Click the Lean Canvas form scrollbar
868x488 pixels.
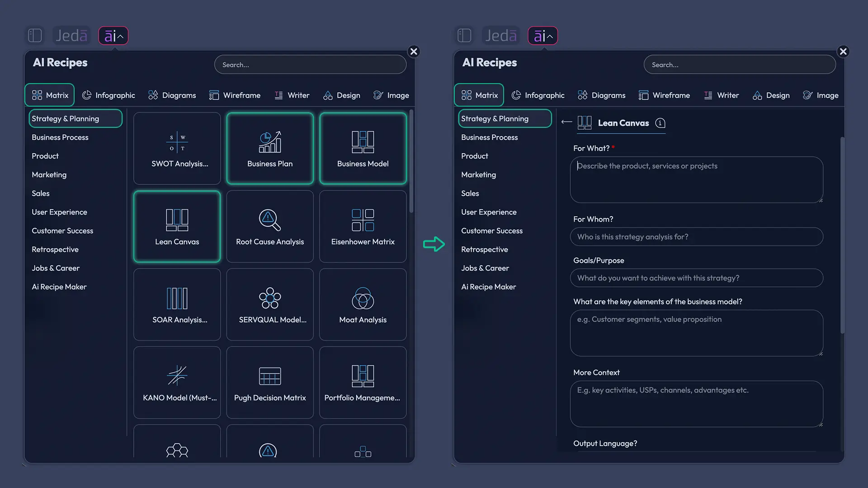(842, 235)
